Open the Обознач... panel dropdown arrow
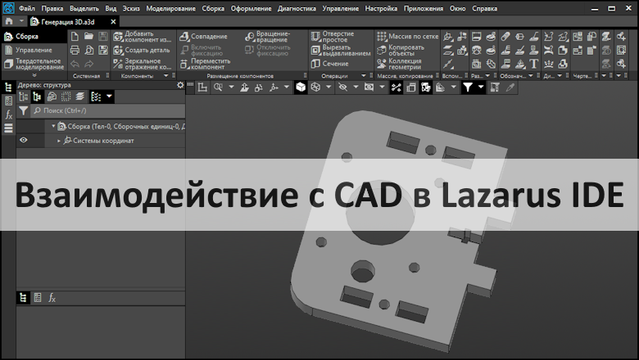 point(531,76)
